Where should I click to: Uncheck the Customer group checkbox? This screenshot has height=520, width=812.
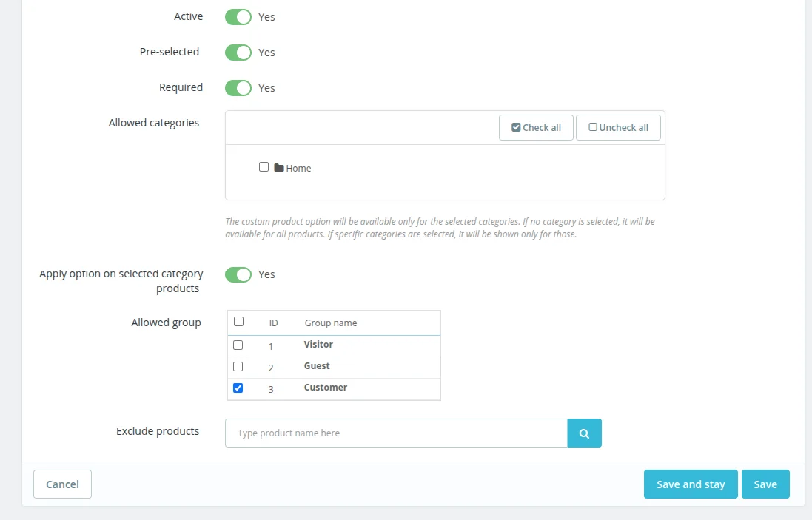[238, 387]
